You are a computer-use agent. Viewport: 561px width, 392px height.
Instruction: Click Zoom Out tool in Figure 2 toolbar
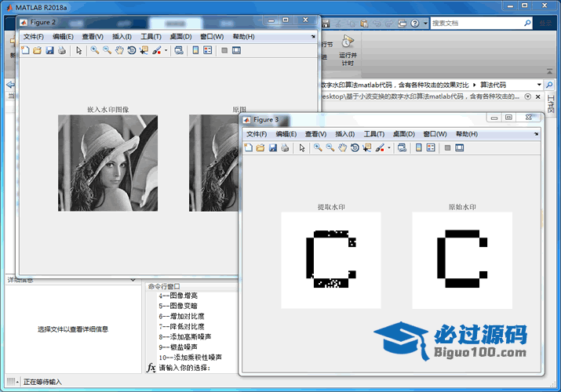coord(107,50)
